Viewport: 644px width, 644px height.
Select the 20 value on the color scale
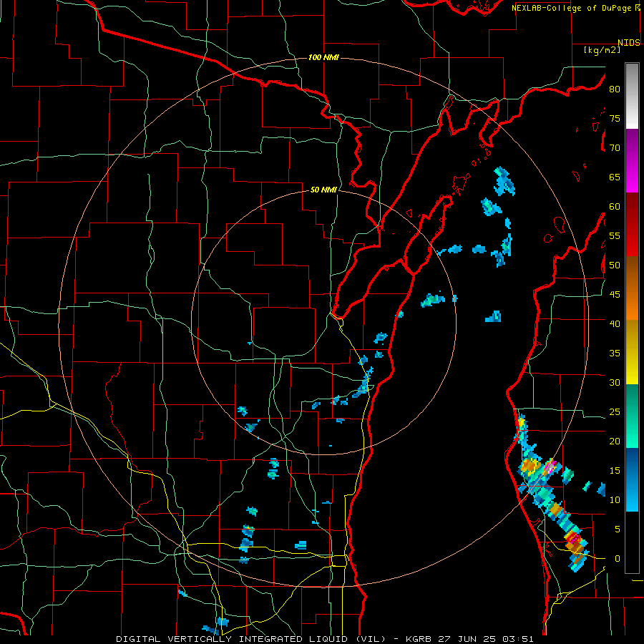pos(615,441)
